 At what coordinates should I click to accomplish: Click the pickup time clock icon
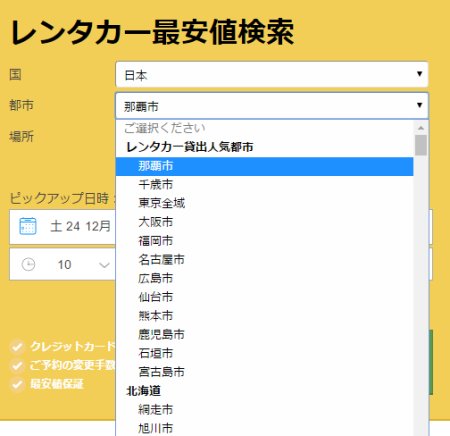pos(28,265)
